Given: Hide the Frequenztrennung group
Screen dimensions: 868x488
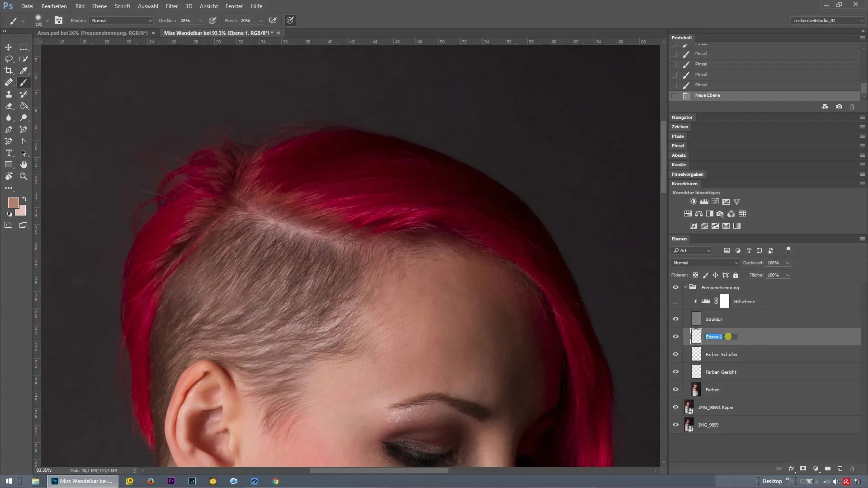Looking at the screenshot, I should pos(675,287).
